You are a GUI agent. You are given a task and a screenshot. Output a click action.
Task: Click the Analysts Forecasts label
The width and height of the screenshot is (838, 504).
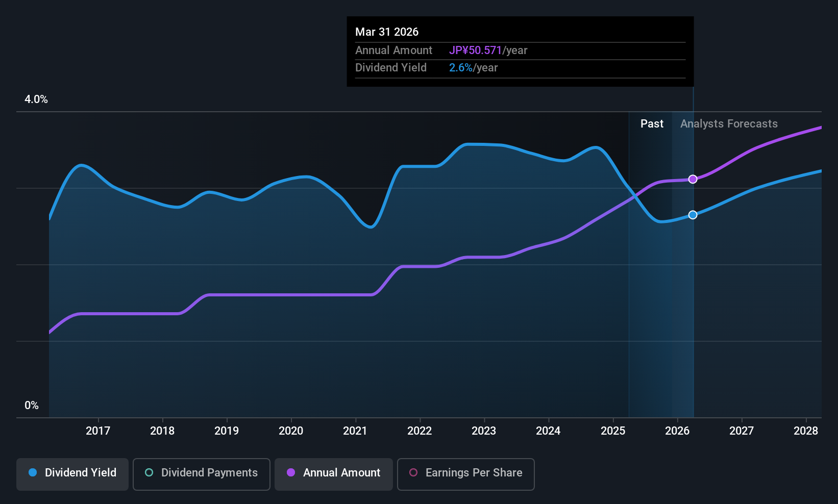(x=729, y=124)
